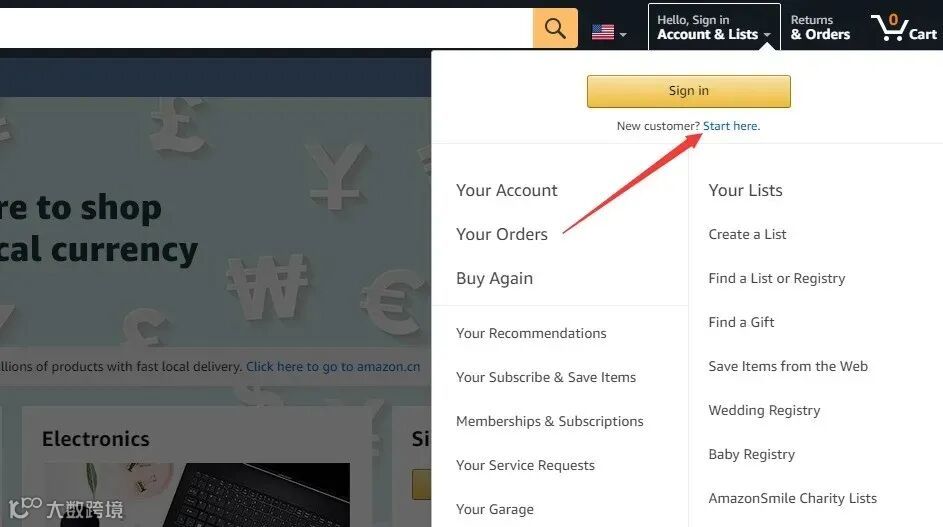943x527 pixels.
Task: Open Your Subscribe & Save Items
Action: (545, 377)
